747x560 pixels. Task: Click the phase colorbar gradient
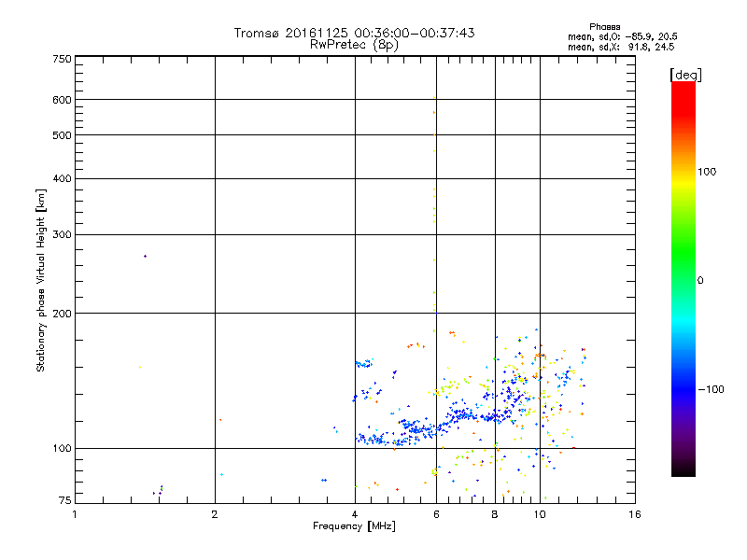[684, 279]
